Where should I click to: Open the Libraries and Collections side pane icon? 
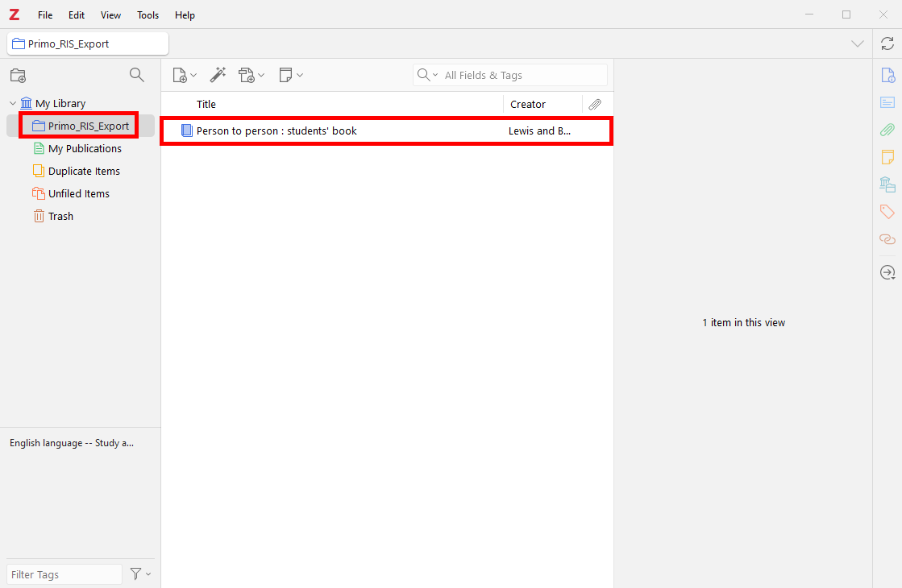[887, 184]
